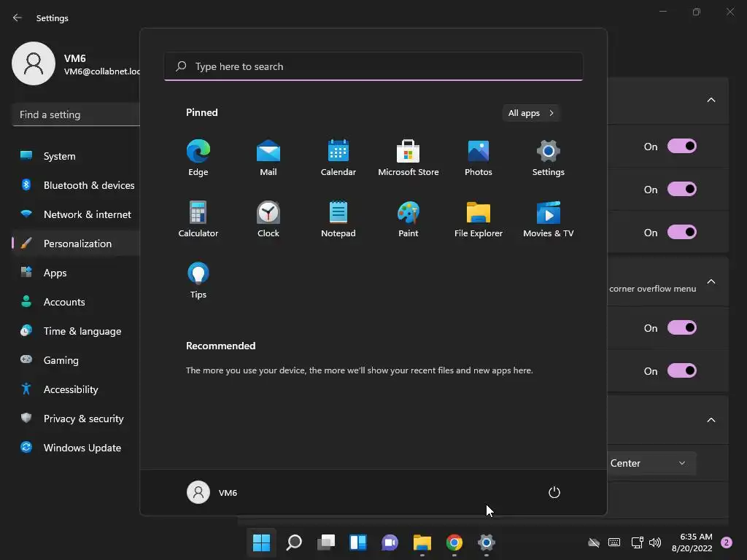Open Movies & TV app
The height and width of the screenshot is (560, 747).
(x=549, y=219)
